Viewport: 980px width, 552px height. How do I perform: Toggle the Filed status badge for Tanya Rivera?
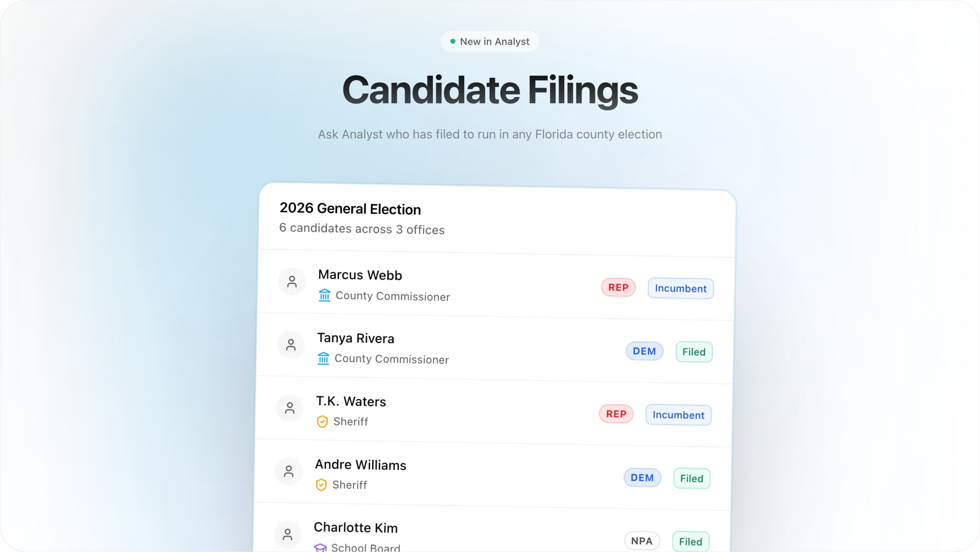point(694,352)
